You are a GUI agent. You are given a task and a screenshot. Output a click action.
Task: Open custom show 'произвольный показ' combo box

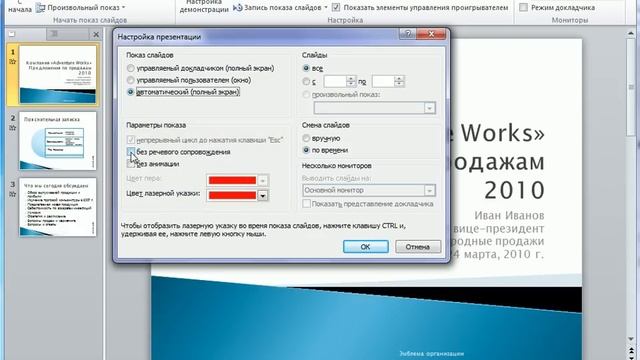[x=374, y=108]
